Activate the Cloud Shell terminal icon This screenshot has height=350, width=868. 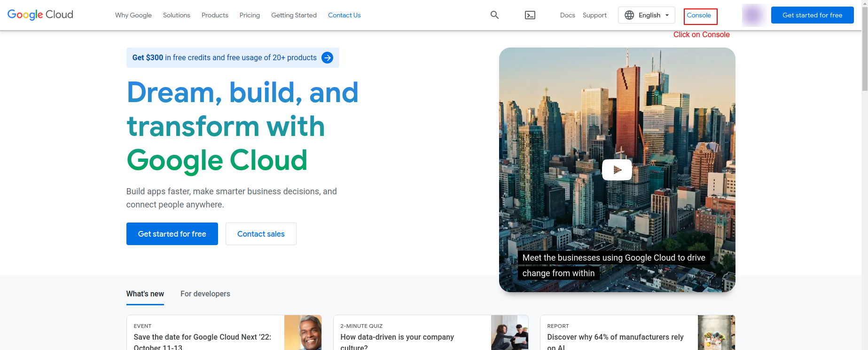point(530,15)
